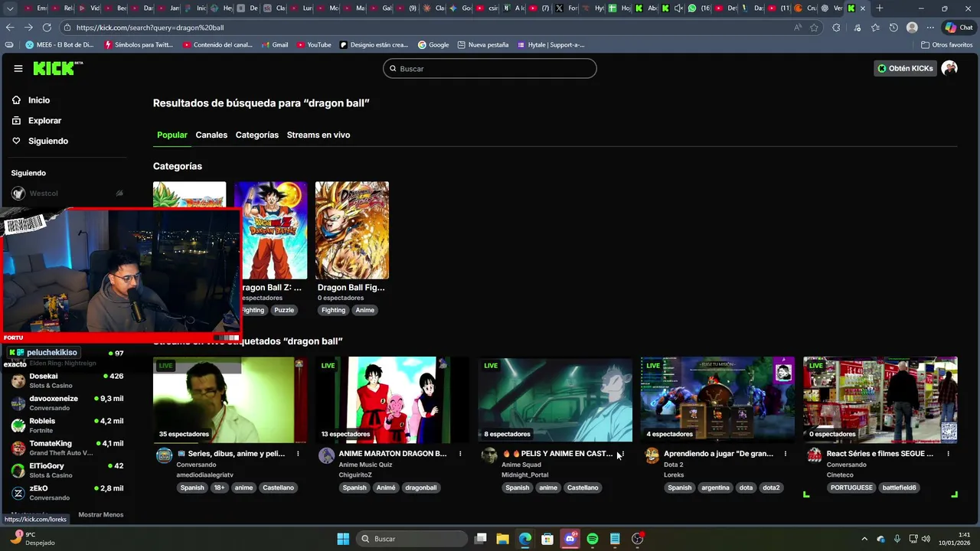
Task: Open the YouTube bookmark
Action: (x=314, y=44)
